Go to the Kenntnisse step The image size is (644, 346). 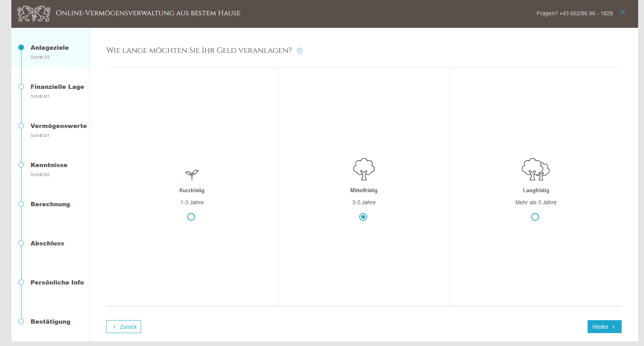coord(49,165)
